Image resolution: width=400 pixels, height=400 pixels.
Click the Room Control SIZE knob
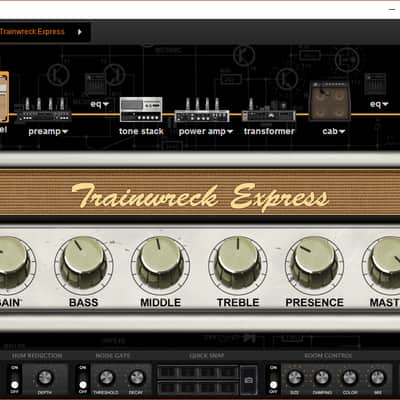(x=295, y=377)
